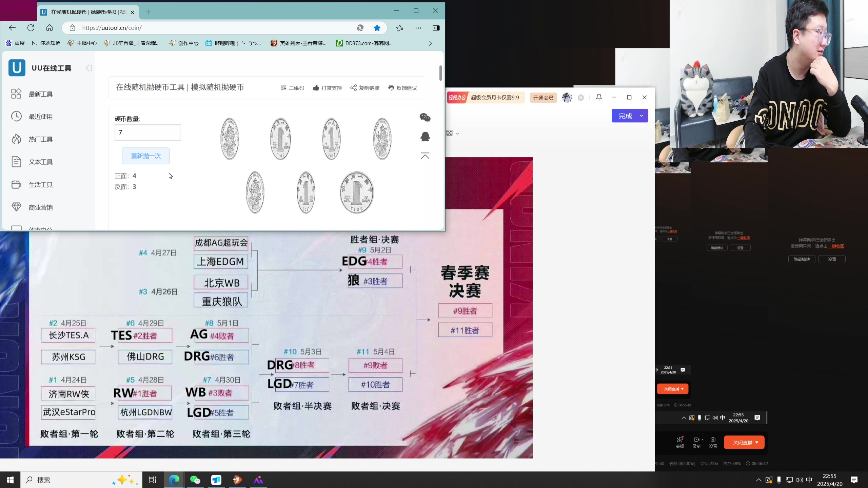The image size is (868, 488).
Task: Expand the 完成 button dropdown arrow
Action: pos(642,116)
